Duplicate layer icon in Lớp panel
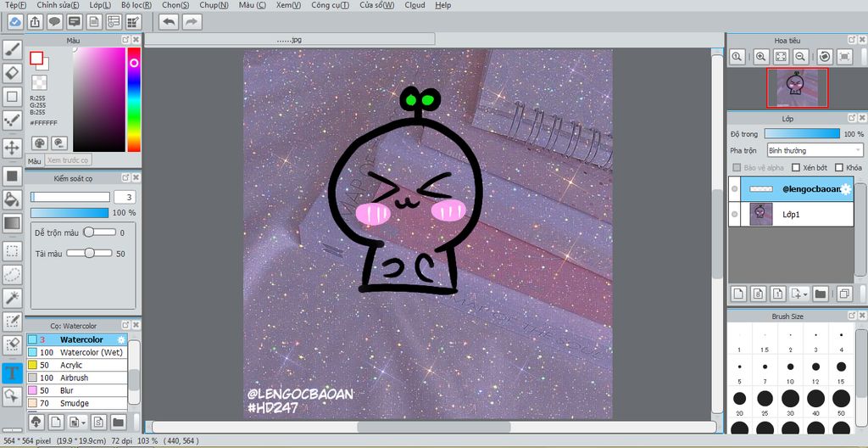 [x=843, y=294]
